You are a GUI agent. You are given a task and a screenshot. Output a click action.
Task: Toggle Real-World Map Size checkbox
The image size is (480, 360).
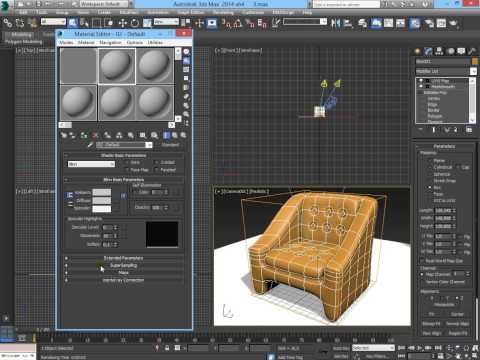(x=422, y=261)
